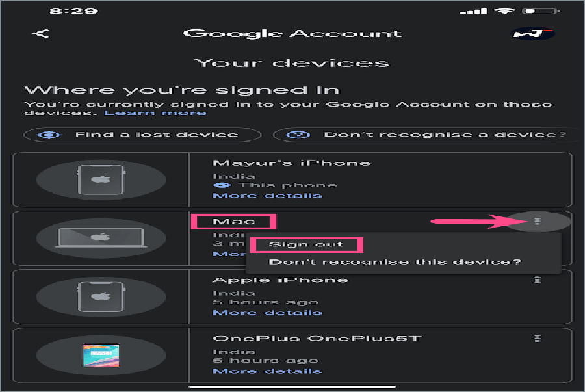This screenshot has width=585, height=392.
Task: Open the Learn more link
Action: tap(155, 112)
